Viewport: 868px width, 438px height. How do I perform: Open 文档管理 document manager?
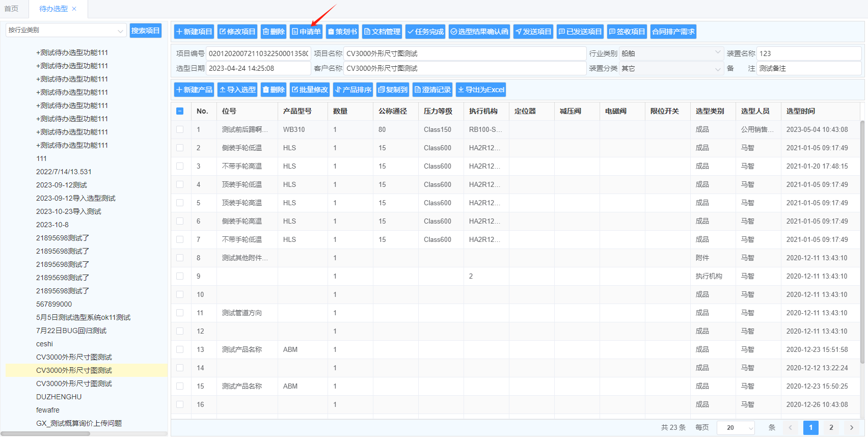click(382, 32)
